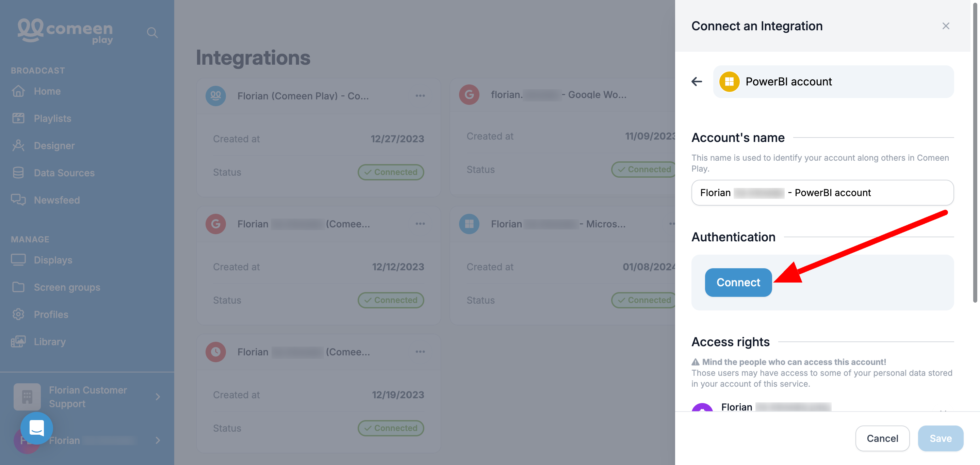Click the Library images icon
The width and height of the screenshot is (980, 465).
[18, 341]
